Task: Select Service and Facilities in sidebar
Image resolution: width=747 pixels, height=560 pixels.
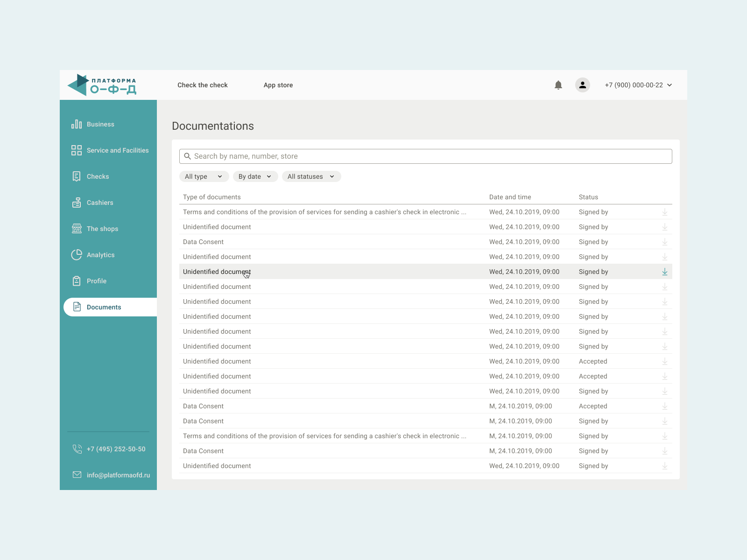Action: pos(117,150)
